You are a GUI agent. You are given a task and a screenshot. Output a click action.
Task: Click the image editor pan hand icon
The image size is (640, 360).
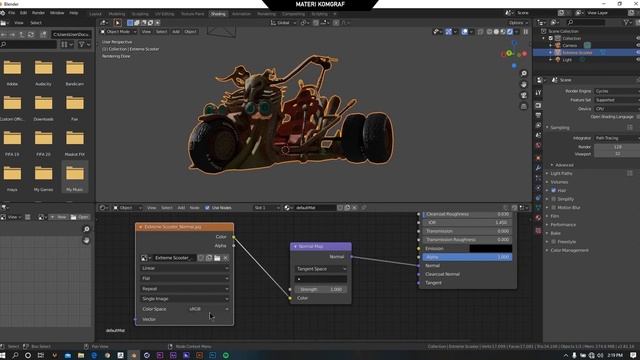(x=87, y=240)
